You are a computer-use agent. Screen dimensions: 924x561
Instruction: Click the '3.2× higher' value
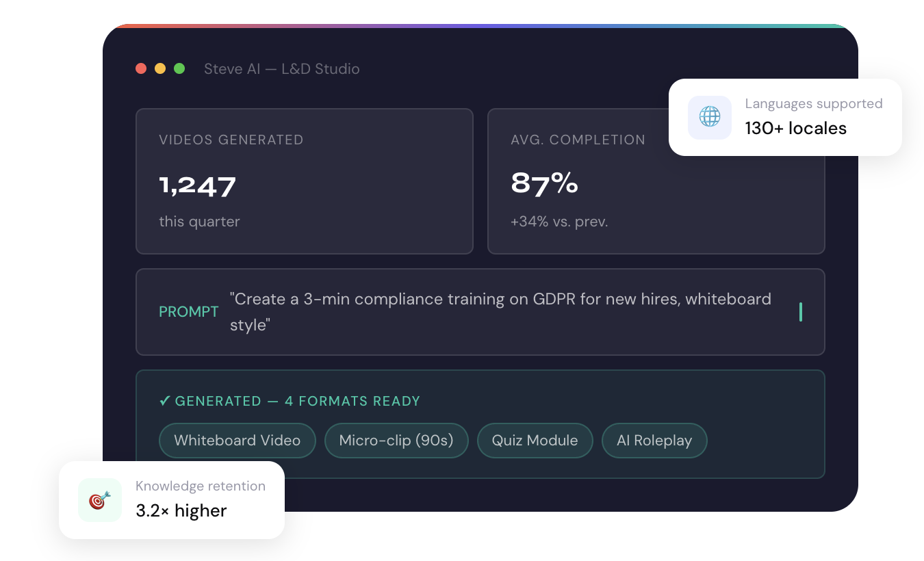181,511
